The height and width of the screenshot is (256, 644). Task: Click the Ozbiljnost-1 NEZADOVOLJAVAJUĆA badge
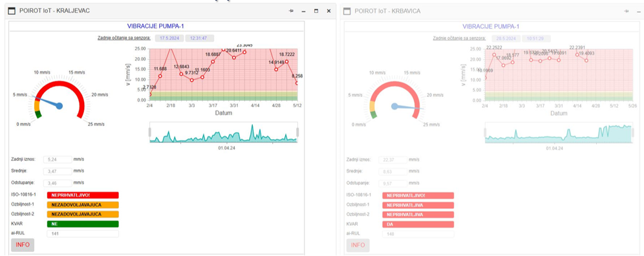click(x=83, y=205)
